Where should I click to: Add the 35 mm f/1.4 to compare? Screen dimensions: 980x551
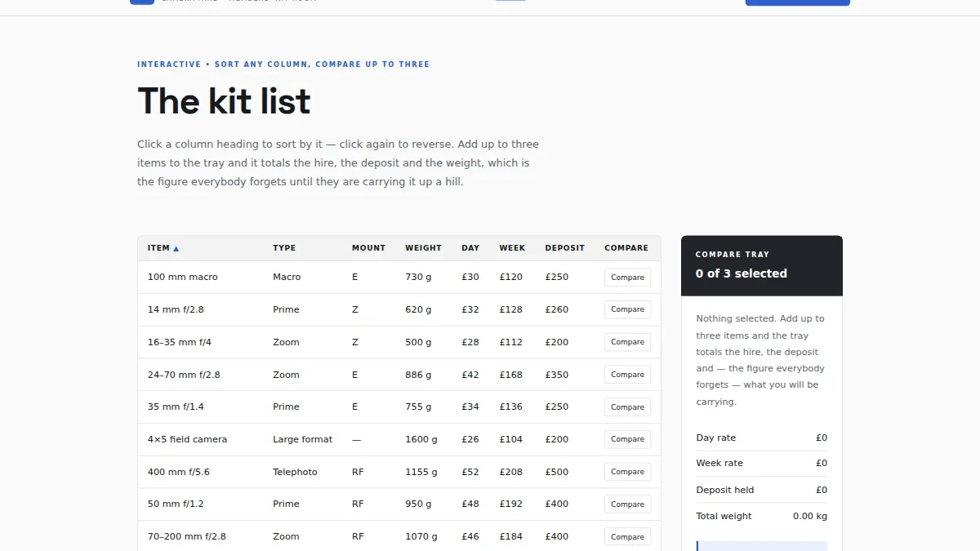coord(627,407)
